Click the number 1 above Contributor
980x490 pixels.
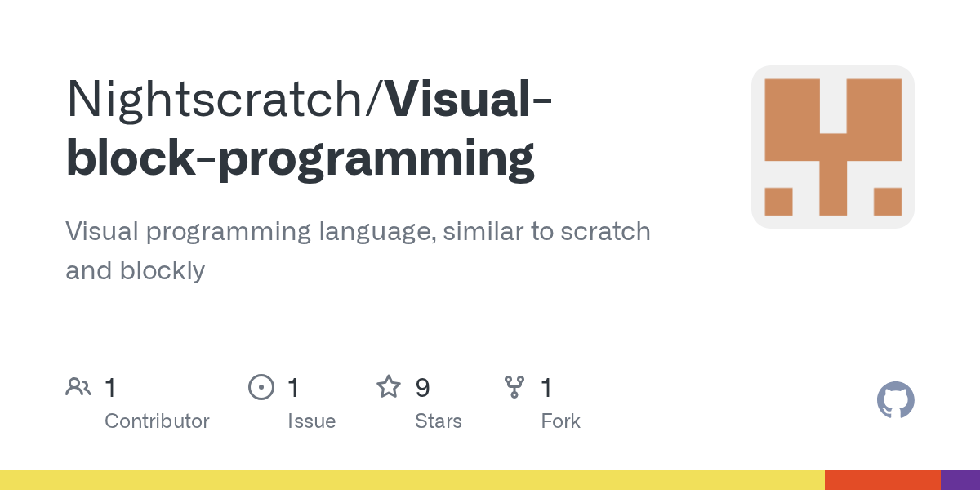click(110, 388)
